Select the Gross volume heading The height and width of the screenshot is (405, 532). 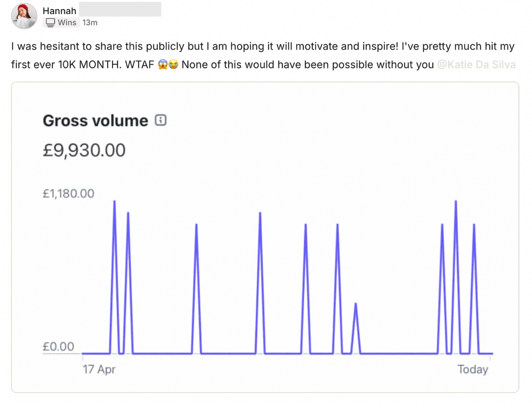pos(95,121)
